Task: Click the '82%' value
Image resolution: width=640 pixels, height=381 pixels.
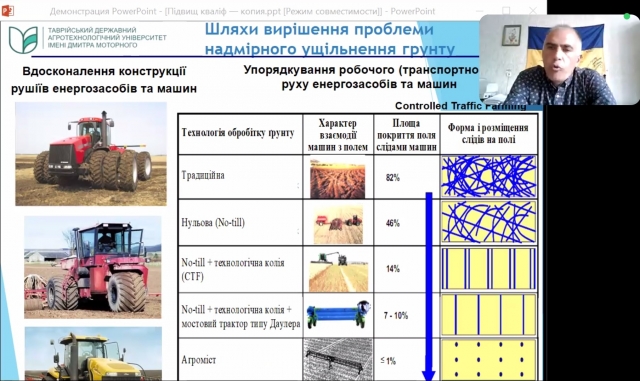Action: point(393,178)
